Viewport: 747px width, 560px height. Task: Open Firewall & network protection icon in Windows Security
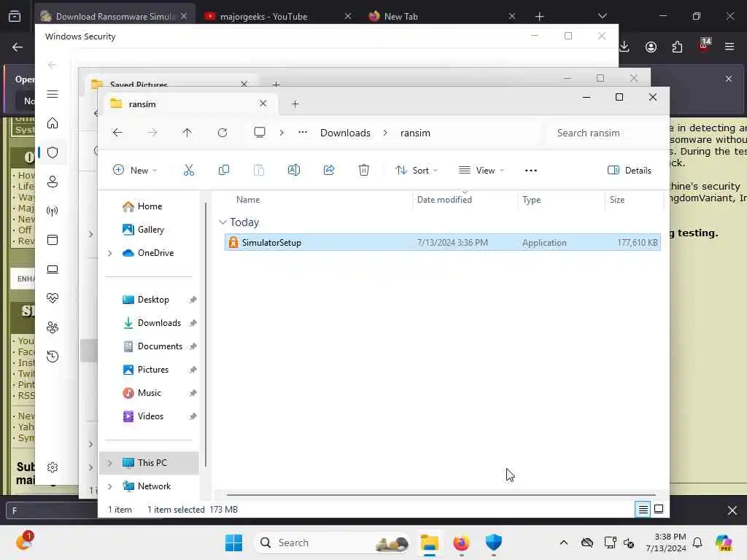[53, 211]
